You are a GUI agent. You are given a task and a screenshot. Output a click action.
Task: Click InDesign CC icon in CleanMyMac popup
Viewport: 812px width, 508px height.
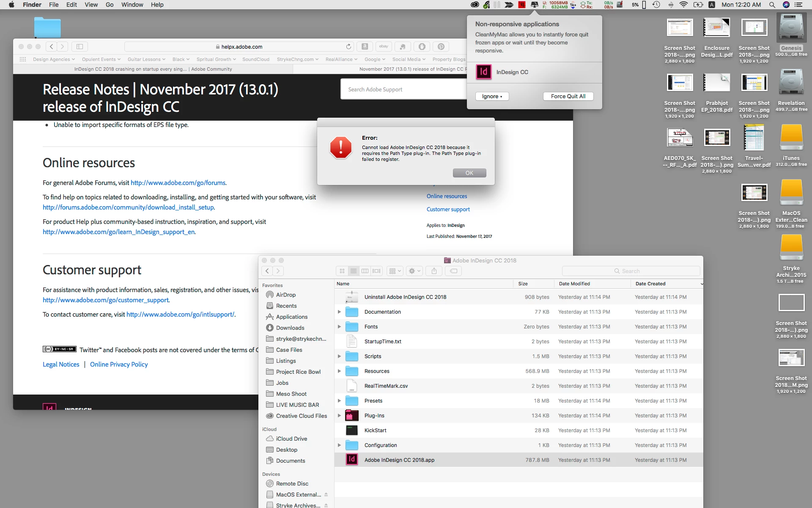(483, 72)
